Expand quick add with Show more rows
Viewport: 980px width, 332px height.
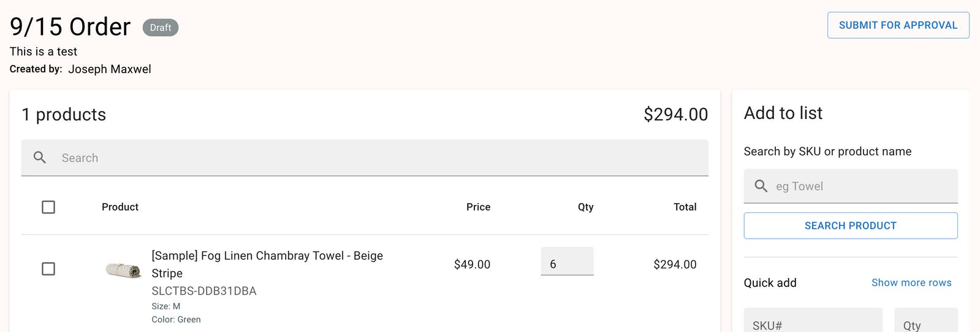tap(911, 283)
